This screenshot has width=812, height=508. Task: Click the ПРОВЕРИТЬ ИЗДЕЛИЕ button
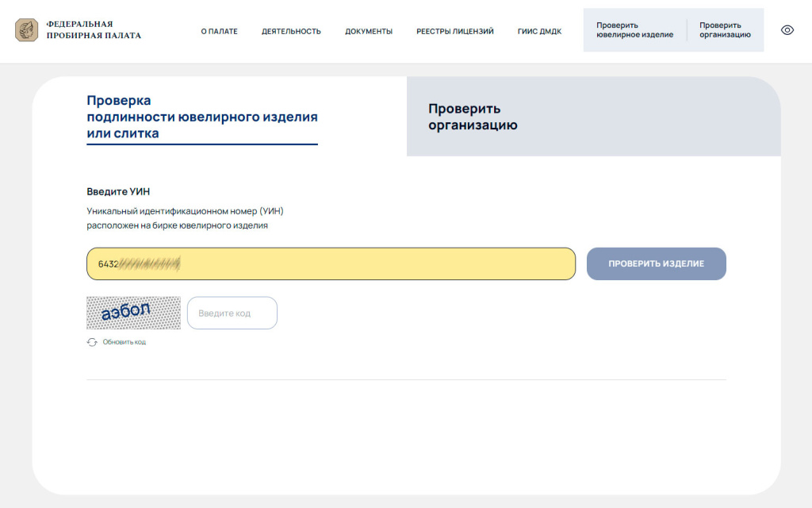656,264
